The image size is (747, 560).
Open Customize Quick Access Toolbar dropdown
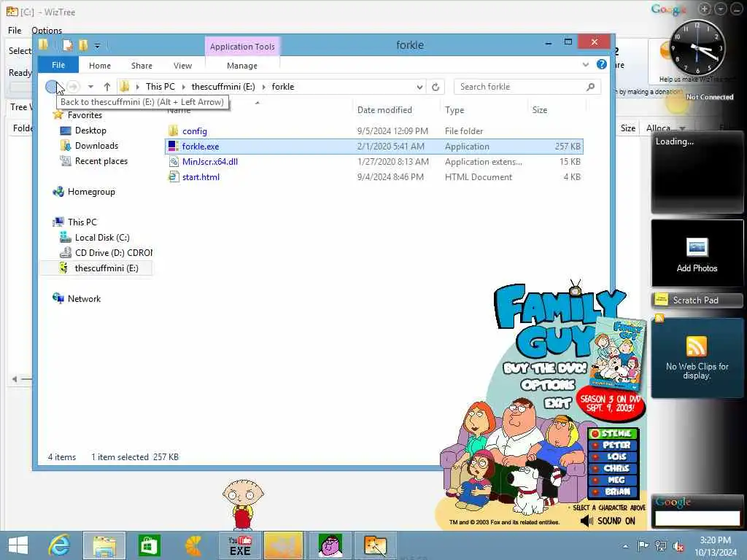click(97, 46)
